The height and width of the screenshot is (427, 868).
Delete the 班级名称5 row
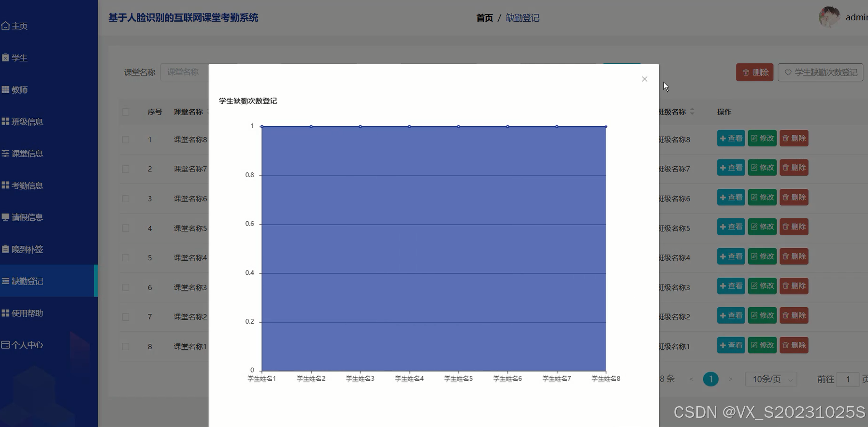point(794,227)
